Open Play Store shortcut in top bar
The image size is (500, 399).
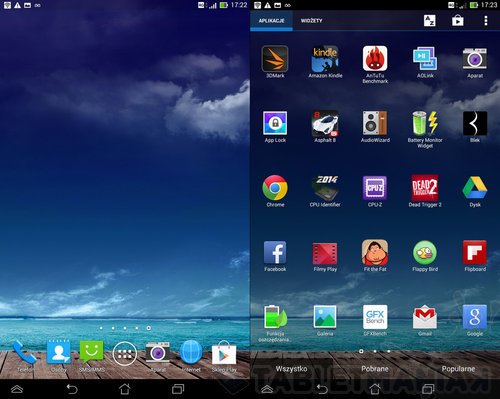pos(458,21)
